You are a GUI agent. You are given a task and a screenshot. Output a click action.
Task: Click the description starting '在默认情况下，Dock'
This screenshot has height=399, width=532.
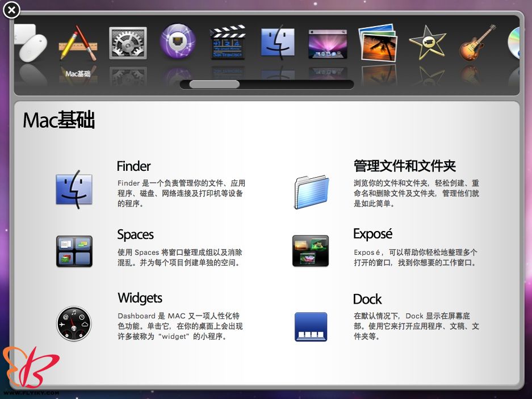tap(416, 326)
